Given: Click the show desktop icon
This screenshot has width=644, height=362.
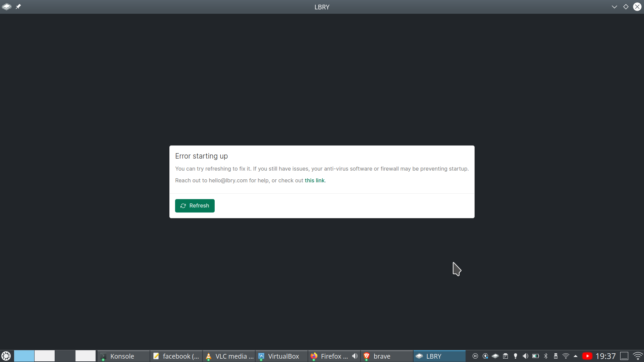Looking at the screenshot, I should (x=624, y=356).
